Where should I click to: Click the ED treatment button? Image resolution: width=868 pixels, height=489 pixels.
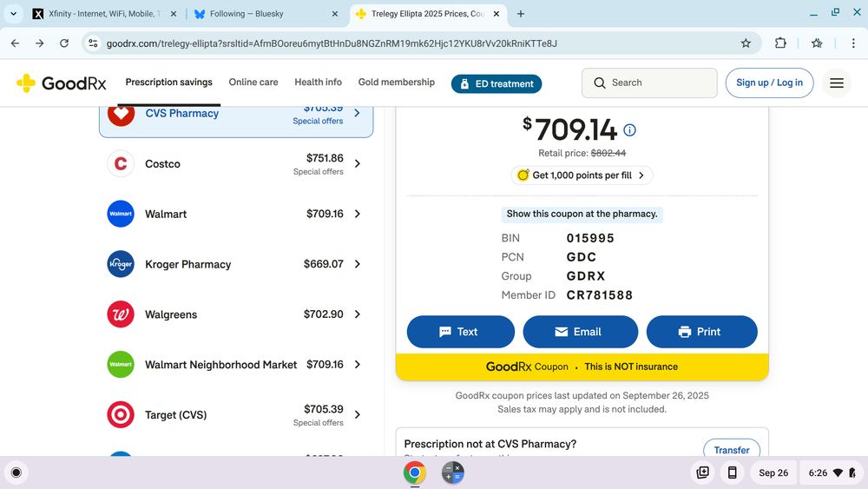point(496,83)
